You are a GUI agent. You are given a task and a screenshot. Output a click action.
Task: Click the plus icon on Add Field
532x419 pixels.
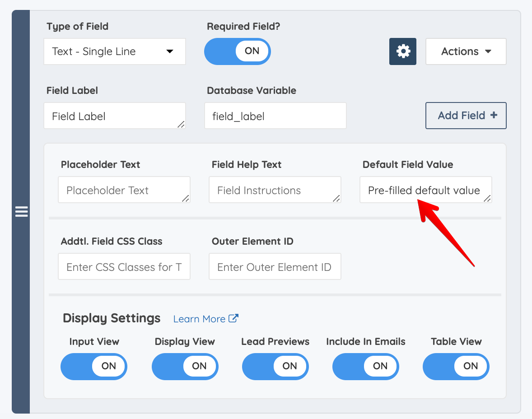(x=494, y=115)
